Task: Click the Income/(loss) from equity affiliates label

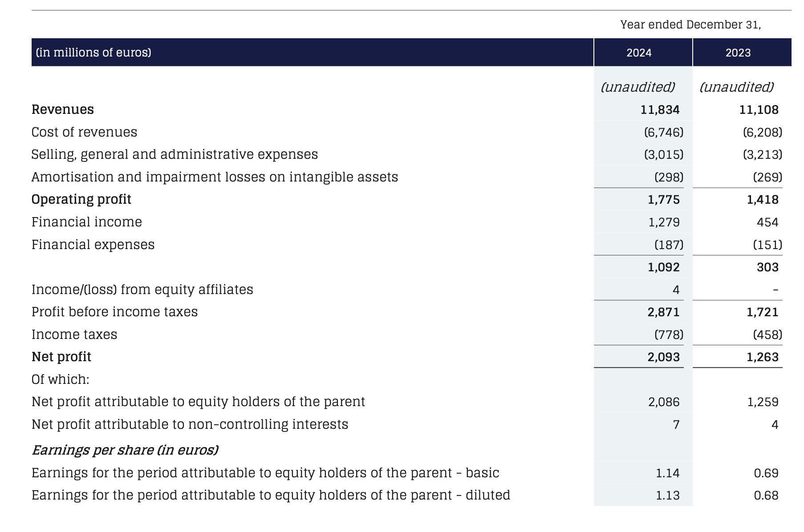Action: click(142, 290)
